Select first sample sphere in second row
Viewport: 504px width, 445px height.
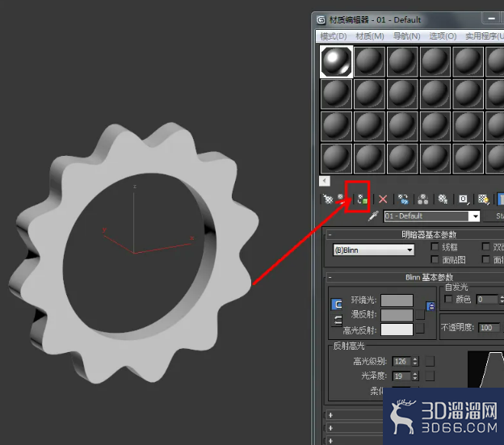pyautogui.click(x=336, y=94)
